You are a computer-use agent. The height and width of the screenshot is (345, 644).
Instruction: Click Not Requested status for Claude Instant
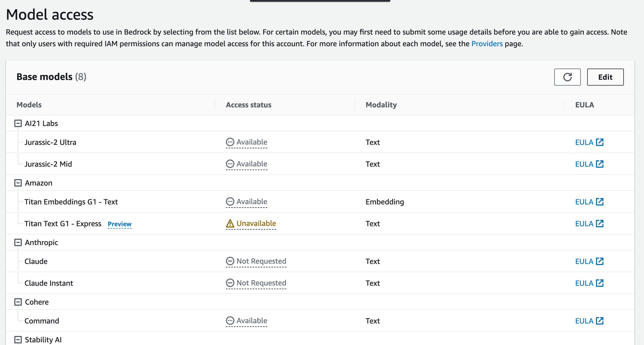(256, 283)
